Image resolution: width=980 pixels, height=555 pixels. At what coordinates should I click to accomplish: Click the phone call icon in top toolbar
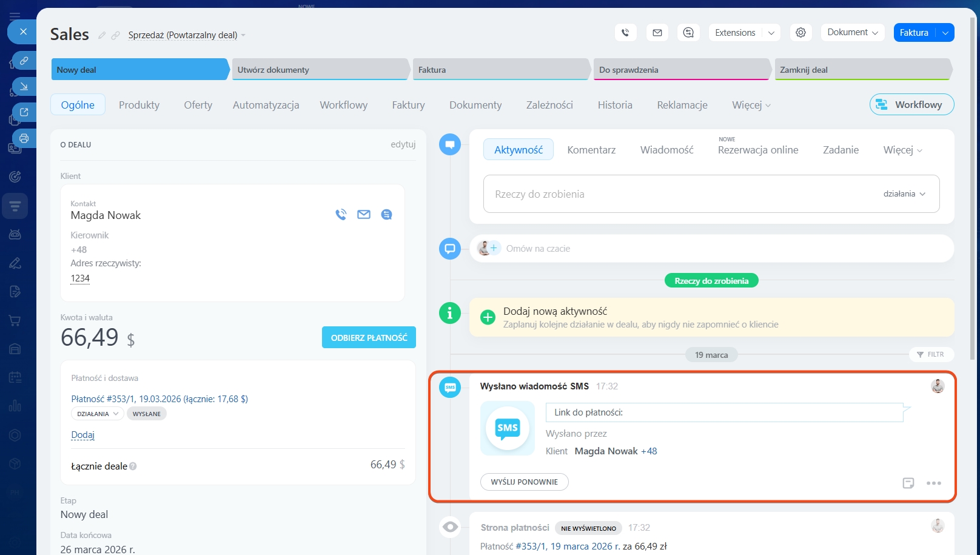[625, 33]
